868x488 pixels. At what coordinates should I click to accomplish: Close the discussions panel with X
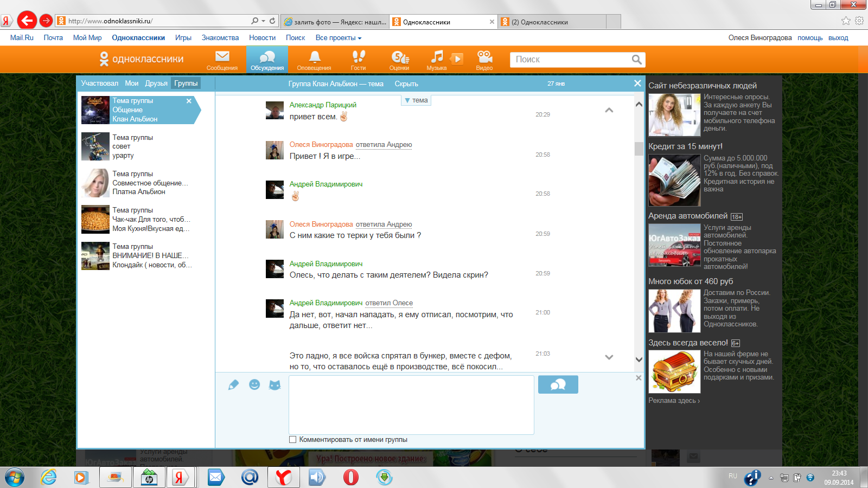pyautogui.click(x=637, y=83)
